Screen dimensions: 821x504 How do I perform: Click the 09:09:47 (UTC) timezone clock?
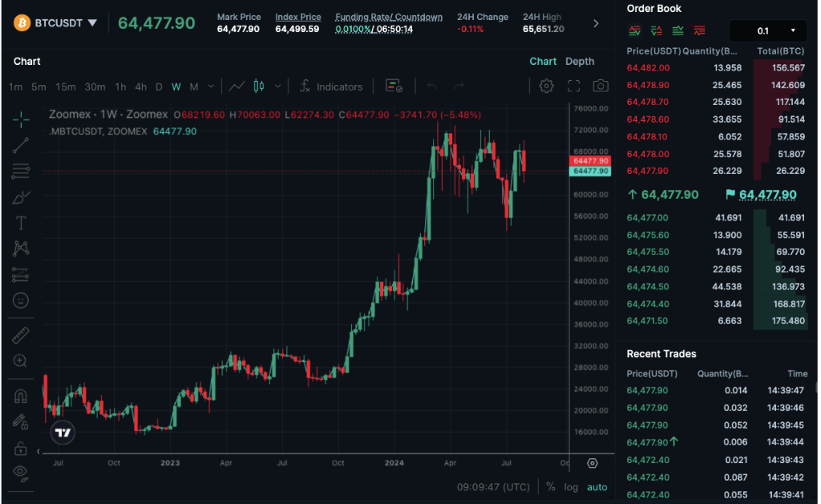click(x=493, y=487)
